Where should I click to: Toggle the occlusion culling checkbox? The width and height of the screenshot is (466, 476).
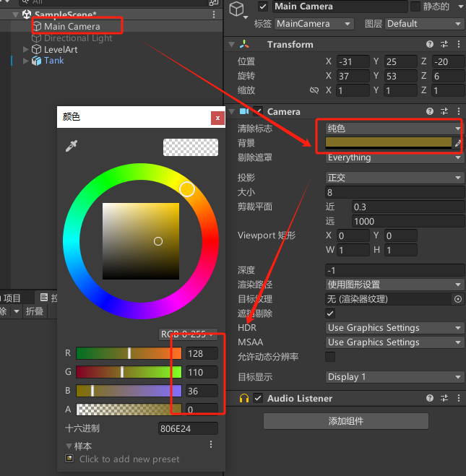point(330,313)
